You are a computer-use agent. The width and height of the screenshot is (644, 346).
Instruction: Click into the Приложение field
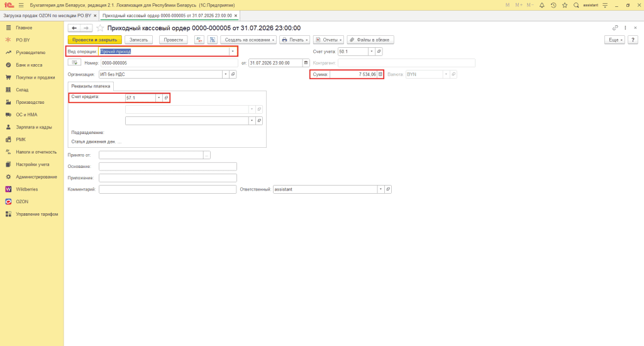click(x=167, y=178)
